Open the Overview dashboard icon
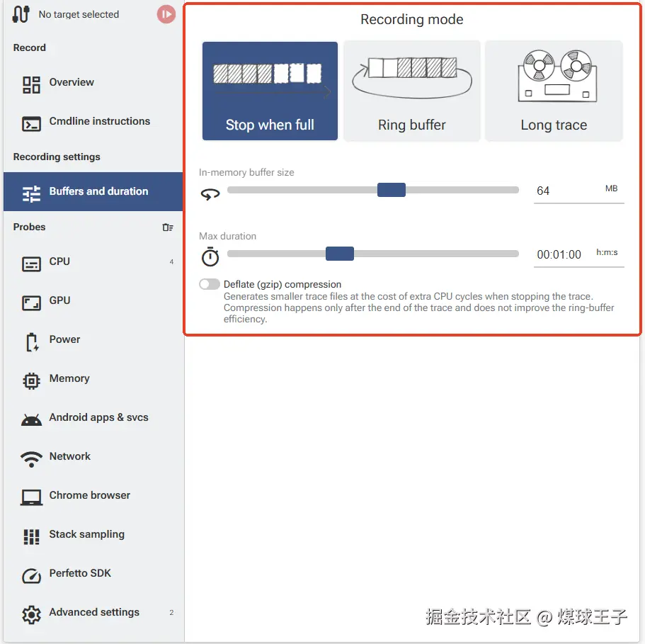This screenshot has height=644, width=645. point(31,84)
